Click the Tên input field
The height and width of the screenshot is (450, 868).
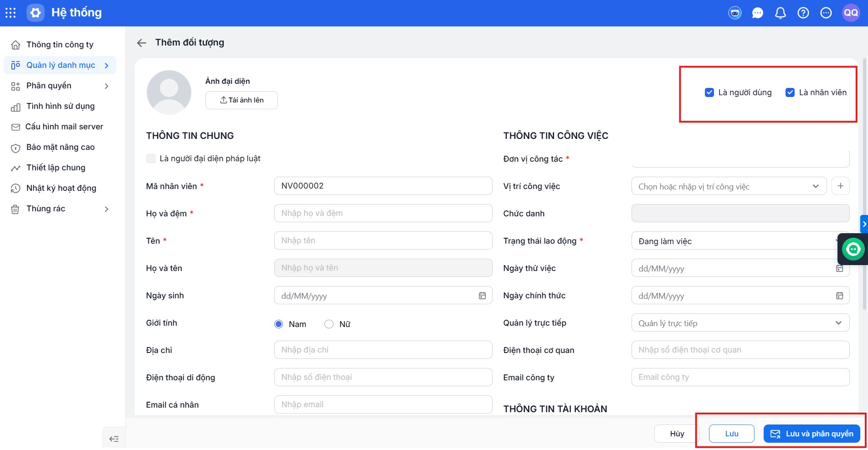pos(383,240)
